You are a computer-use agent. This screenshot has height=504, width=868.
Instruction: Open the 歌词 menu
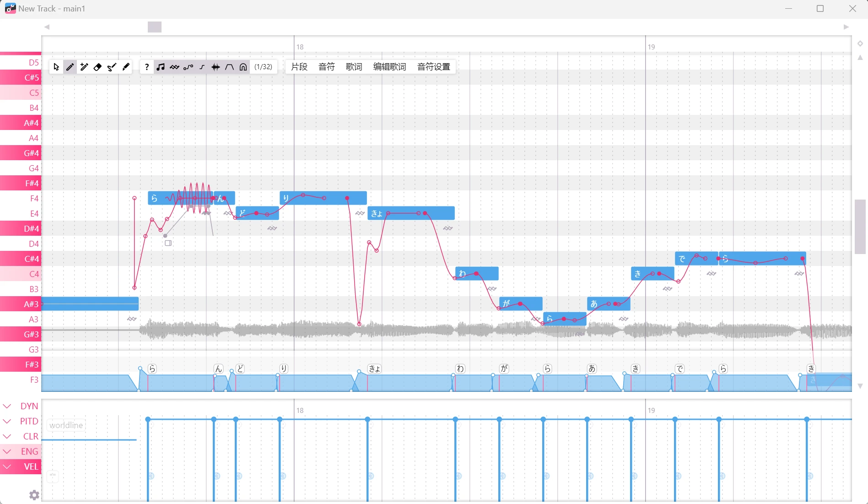click(354, 67)
